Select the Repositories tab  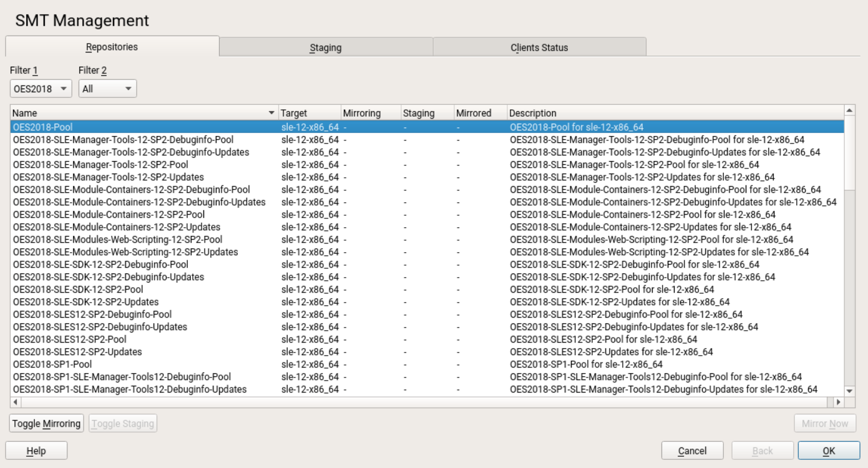tap(112, 47)
